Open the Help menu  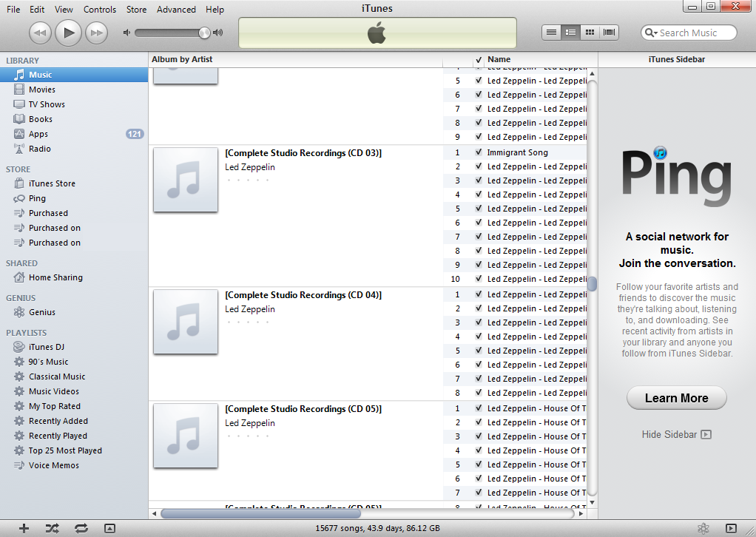click(215, 9)
